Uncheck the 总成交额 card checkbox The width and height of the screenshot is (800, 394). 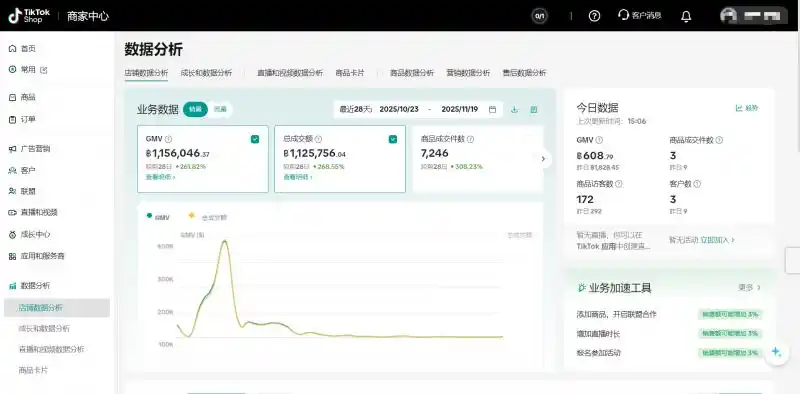[x=393, y=139]
